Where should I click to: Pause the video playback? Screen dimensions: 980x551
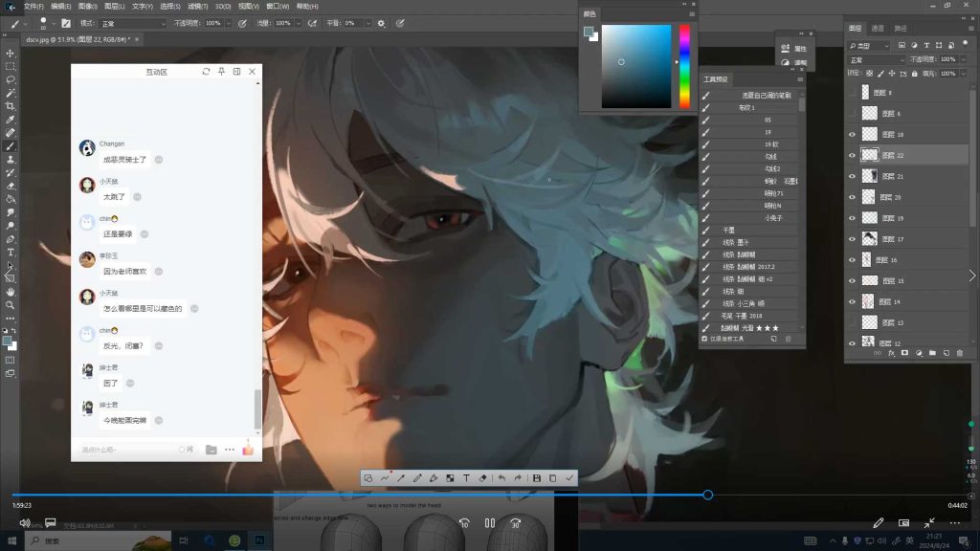point(490,523)
